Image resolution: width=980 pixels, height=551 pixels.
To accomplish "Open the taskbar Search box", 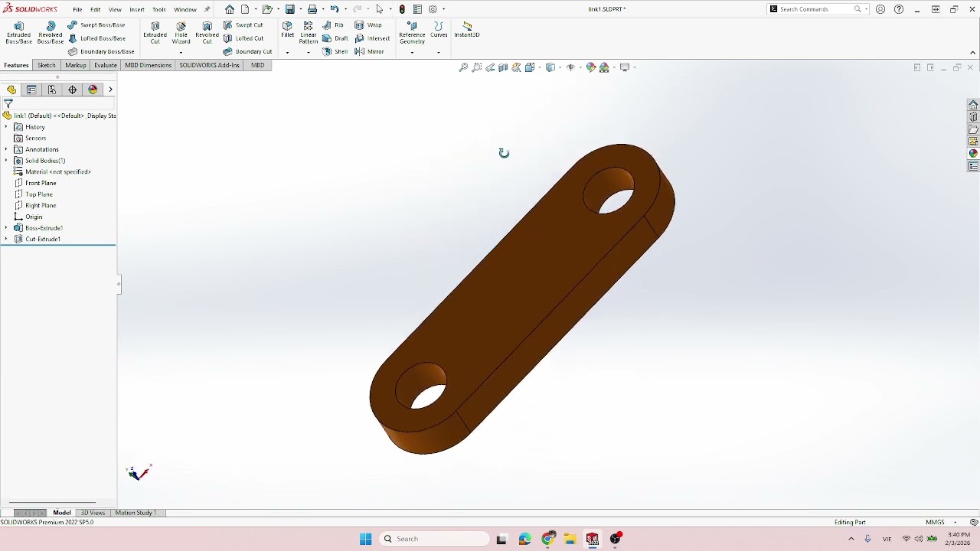I will (x=434, y=539).
